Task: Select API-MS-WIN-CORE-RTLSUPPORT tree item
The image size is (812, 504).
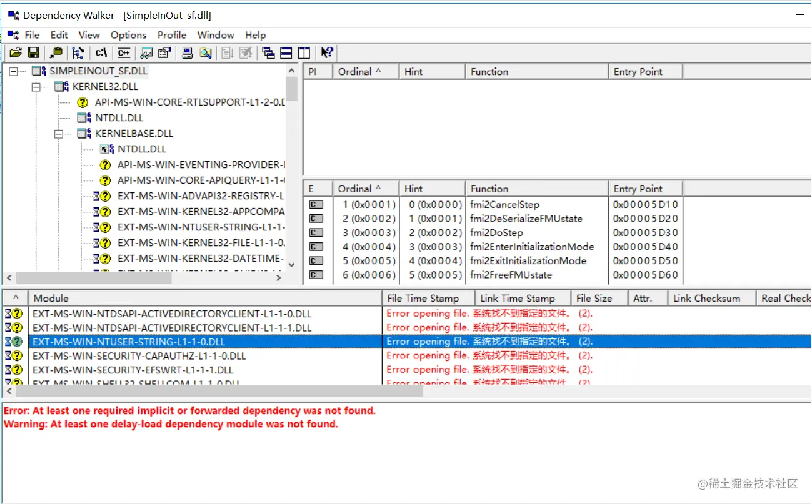Action: click(x=190, y=102)
